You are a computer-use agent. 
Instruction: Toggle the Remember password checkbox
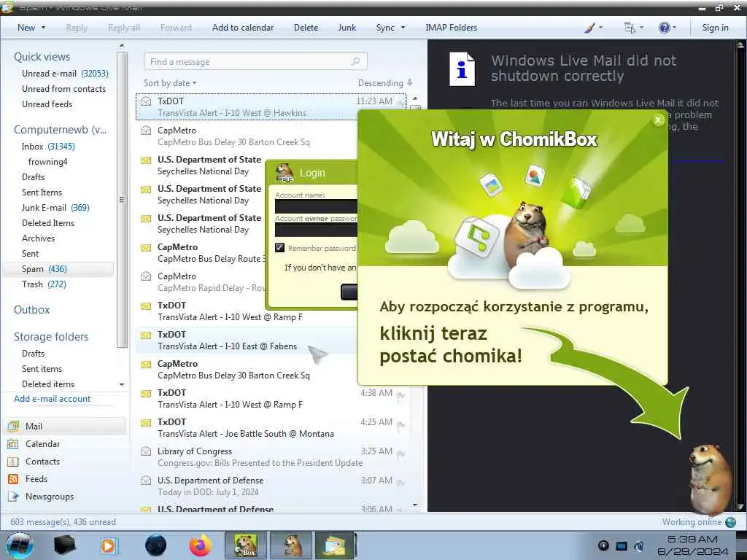point(279,248)
